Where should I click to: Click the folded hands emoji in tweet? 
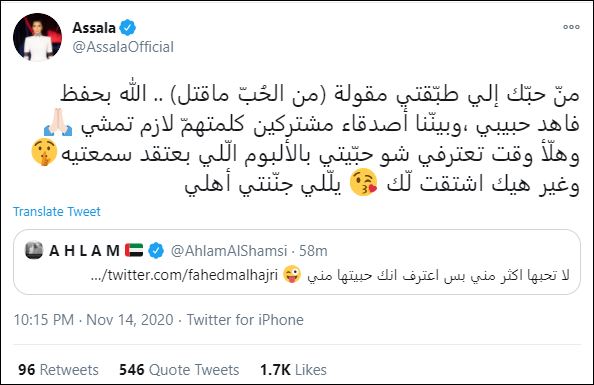[58, 123]
